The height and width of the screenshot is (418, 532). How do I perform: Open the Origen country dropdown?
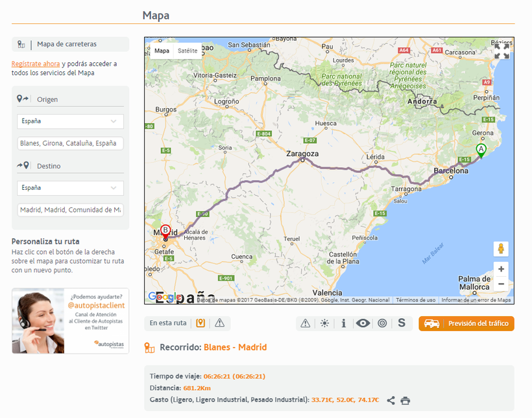point(70,121)
